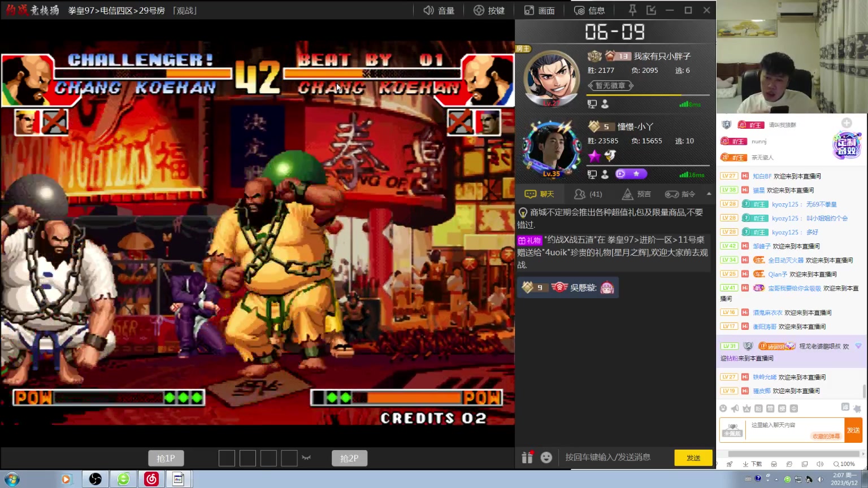Image resolution: width=868 pixels, height=488 pixels.
Task: Collapse the panel with the small up arrow
Action: click(709, 194)
